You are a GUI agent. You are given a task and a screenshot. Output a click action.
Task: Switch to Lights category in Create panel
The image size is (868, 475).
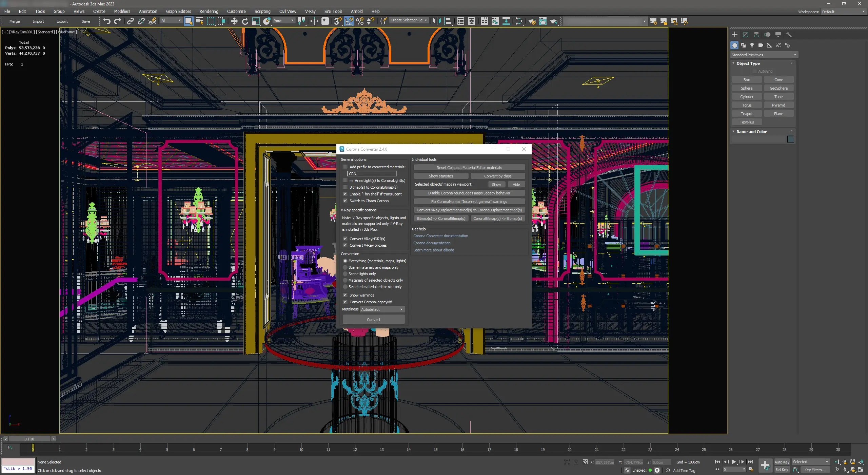pos(752,45)
